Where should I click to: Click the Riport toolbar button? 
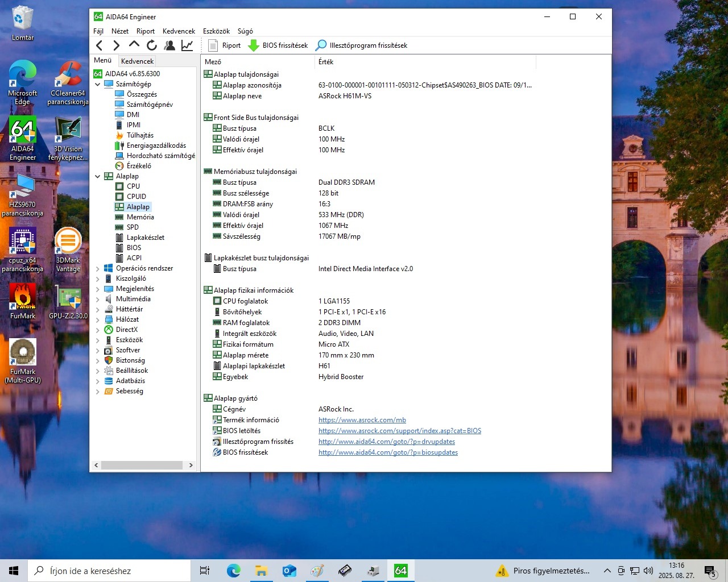[225, 45]
